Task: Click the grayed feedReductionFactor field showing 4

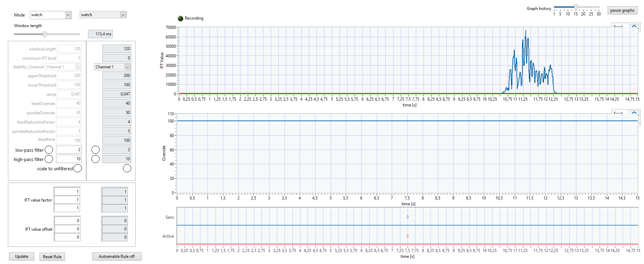Action: tap(69, 122)
